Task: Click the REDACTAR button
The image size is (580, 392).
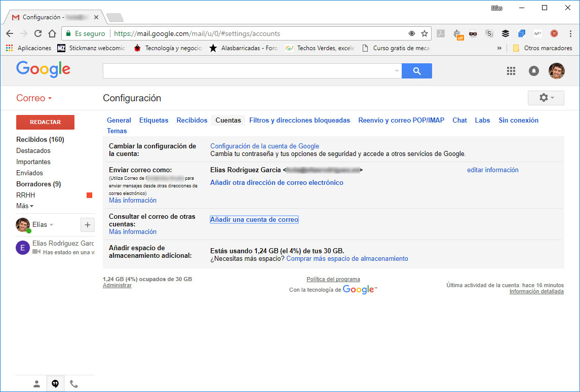Action: point(45,122)
